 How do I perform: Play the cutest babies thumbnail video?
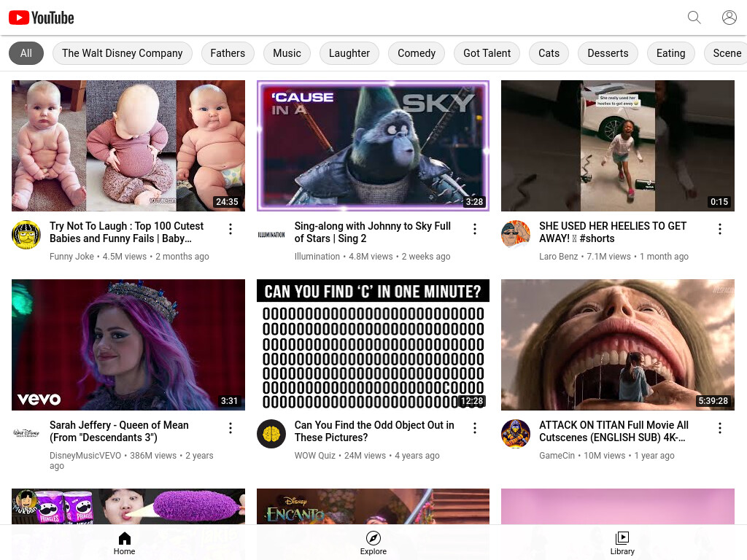pos(128,146)
